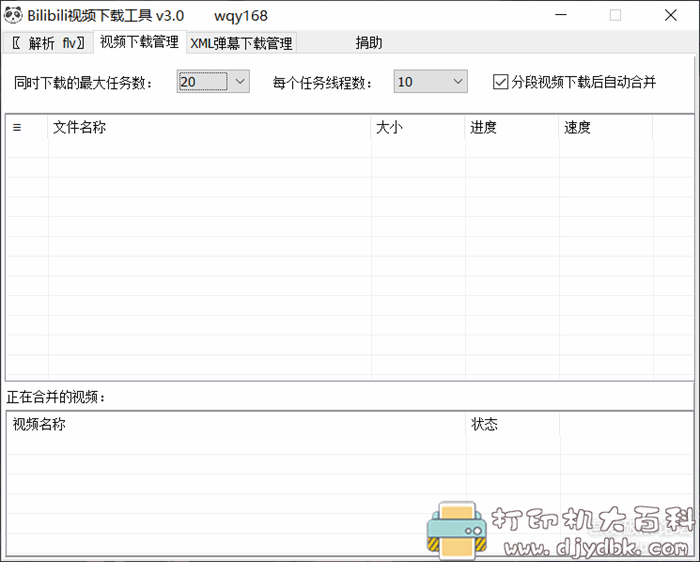Viewport: 700px width, 562px height.
Task: Select the 视频下载管理 tab
Action: [139, 42]
